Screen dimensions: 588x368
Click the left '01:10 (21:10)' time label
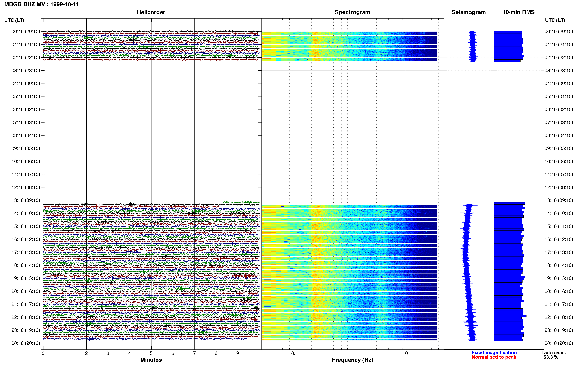[x=26, y=45]
